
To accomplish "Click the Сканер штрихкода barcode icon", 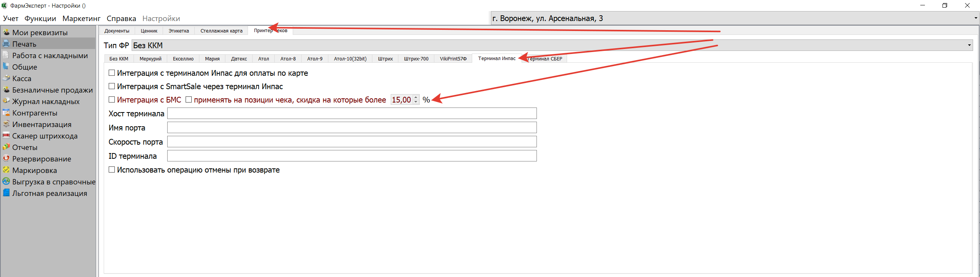I will [6, 135].
